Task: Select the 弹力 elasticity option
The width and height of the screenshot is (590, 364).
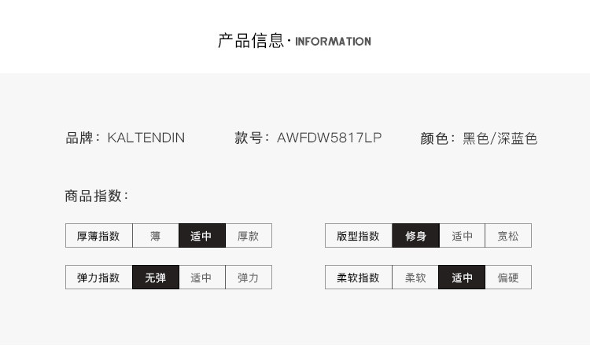Action: [249, 278]
